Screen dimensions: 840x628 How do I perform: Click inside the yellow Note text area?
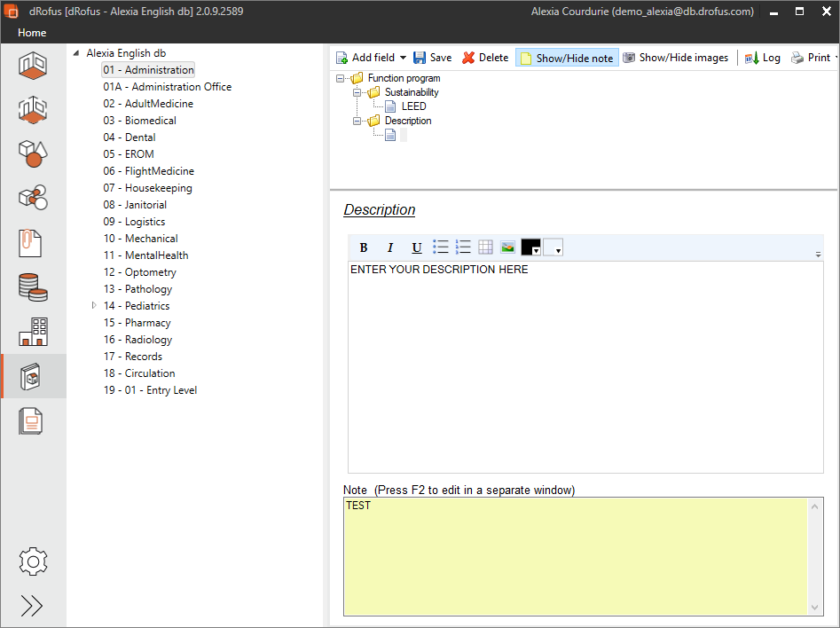tap(575, 555)
